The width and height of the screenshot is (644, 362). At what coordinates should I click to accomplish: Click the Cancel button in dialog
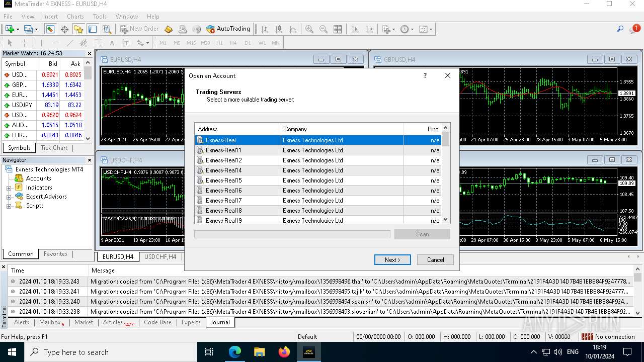click(436, 260)
